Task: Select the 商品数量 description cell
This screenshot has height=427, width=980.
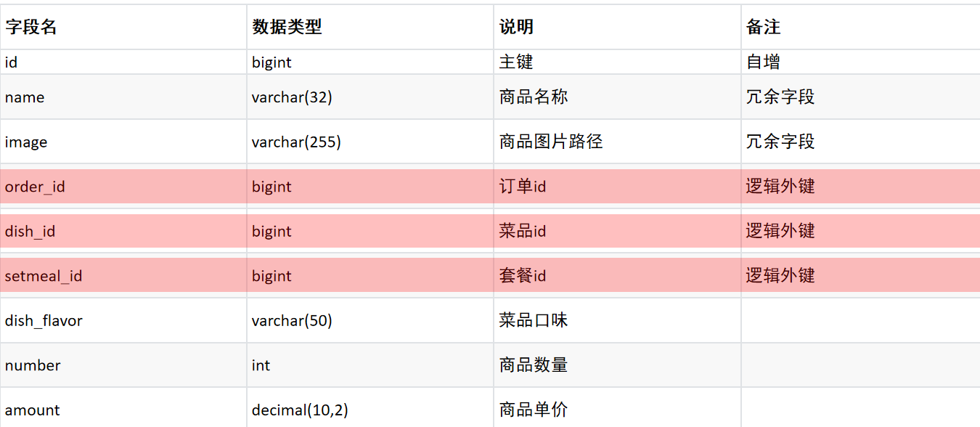Action: tap(618, 365)
